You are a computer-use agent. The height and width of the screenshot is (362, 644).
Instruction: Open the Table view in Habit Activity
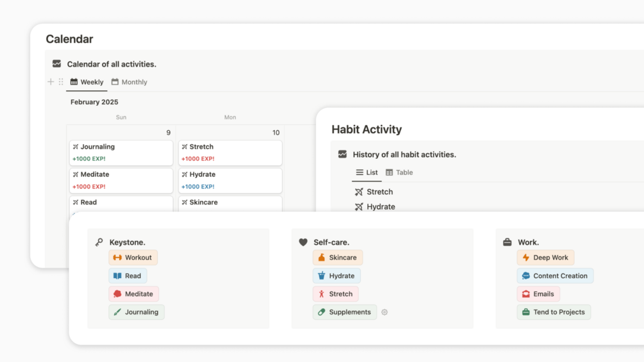click(399, 172)
